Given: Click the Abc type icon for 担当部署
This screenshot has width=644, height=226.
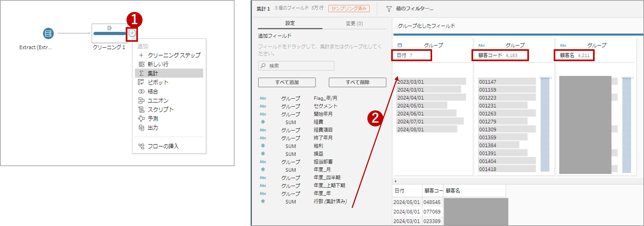Looking at the screenshot, I should point(263,162).
